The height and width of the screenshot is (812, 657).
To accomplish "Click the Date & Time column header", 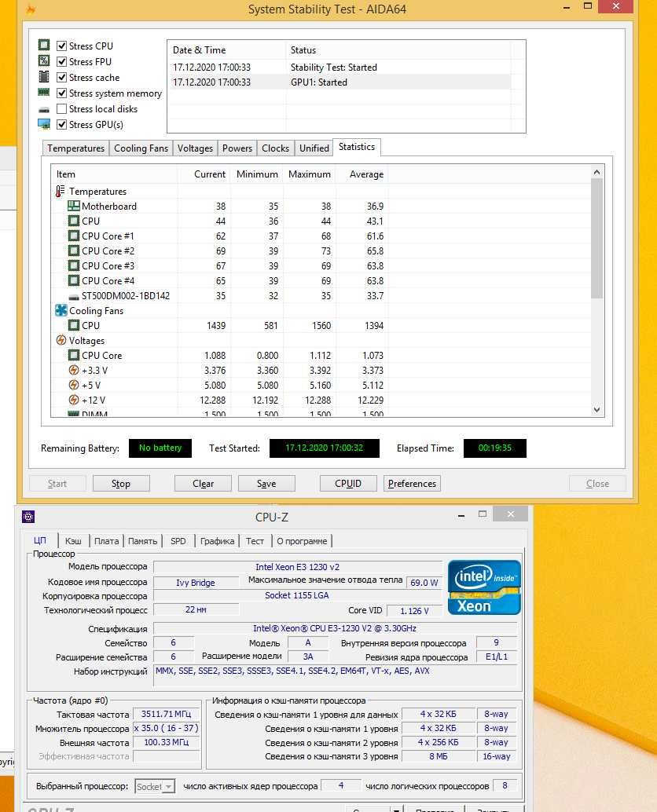I will (x=227, y=50).
